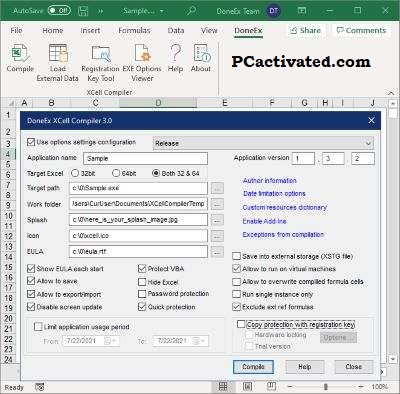Image resolution: width=400 pixels, height=394 pixels.
Task: Click the dialog Help button
Action: (x=304, y=367)
